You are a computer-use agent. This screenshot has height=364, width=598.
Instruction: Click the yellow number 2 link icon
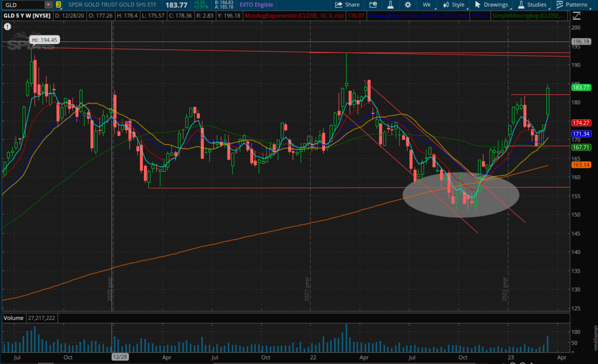(x=58, y=5)
